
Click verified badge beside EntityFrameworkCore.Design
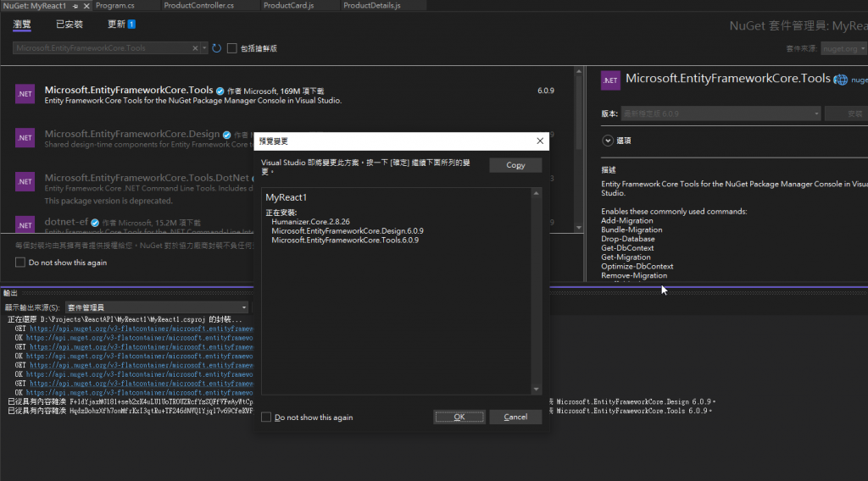pyautogui.click(x=226, y=135)
